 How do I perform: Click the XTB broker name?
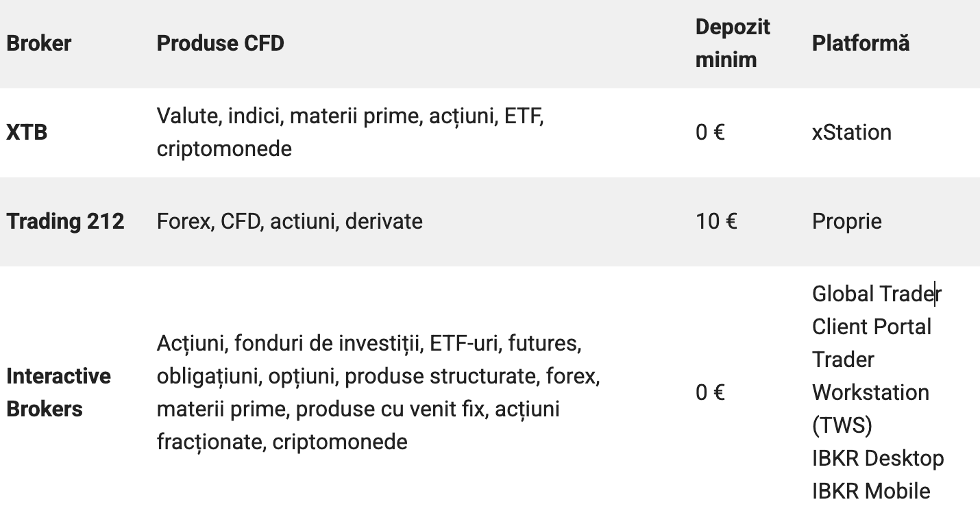point(27,132)
